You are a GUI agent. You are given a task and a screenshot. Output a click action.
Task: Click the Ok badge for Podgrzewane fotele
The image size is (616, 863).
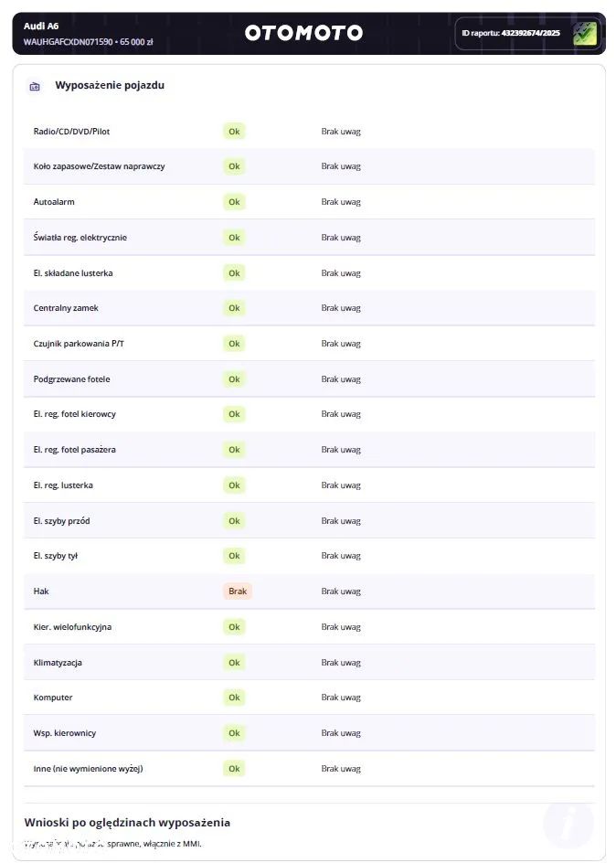[234, 379]
